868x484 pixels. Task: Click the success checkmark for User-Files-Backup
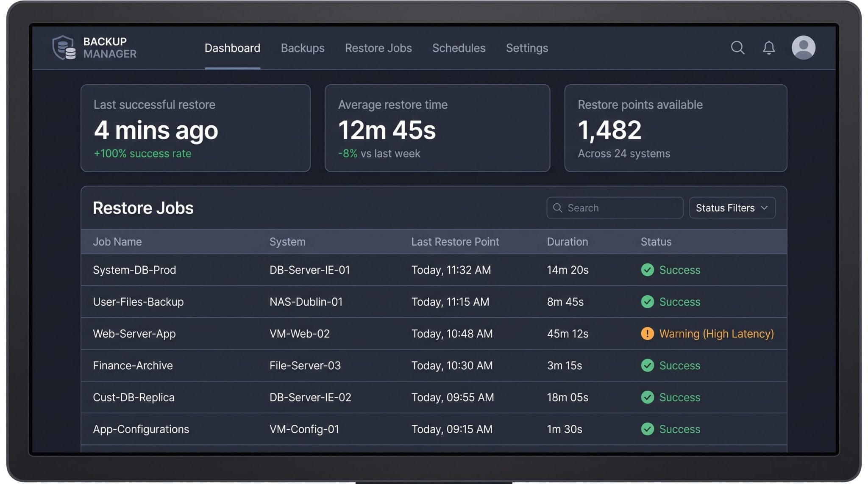click(647, 301)
